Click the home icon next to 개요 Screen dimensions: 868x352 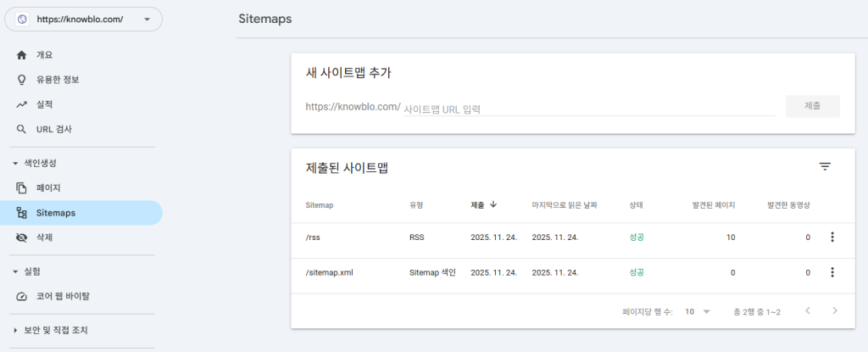coord(22,55)
